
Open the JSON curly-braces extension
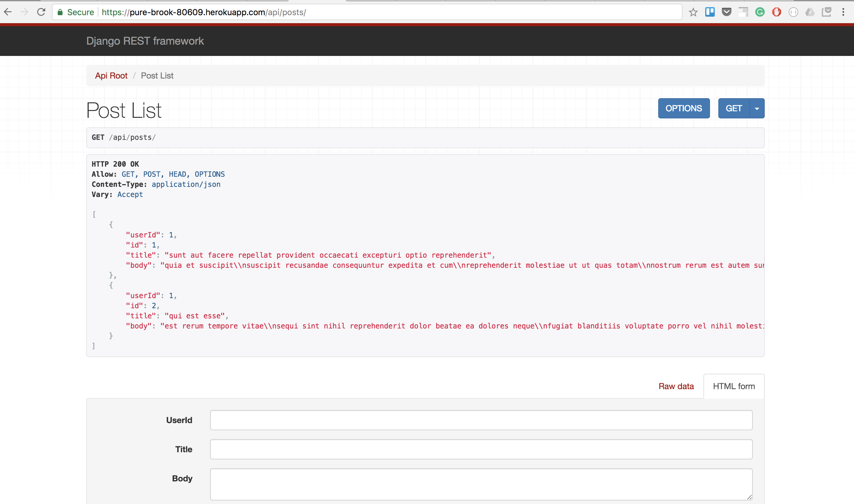pos(793,12)
